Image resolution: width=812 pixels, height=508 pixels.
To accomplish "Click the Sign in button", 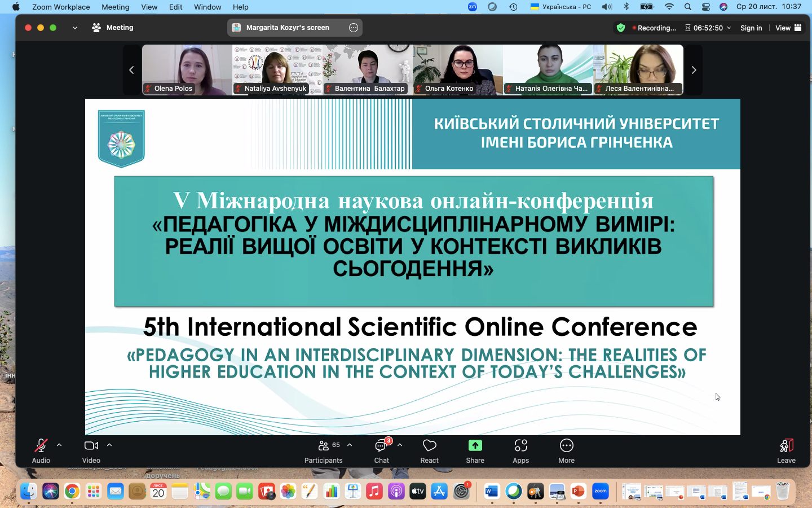I will click(x=751, y=28).
